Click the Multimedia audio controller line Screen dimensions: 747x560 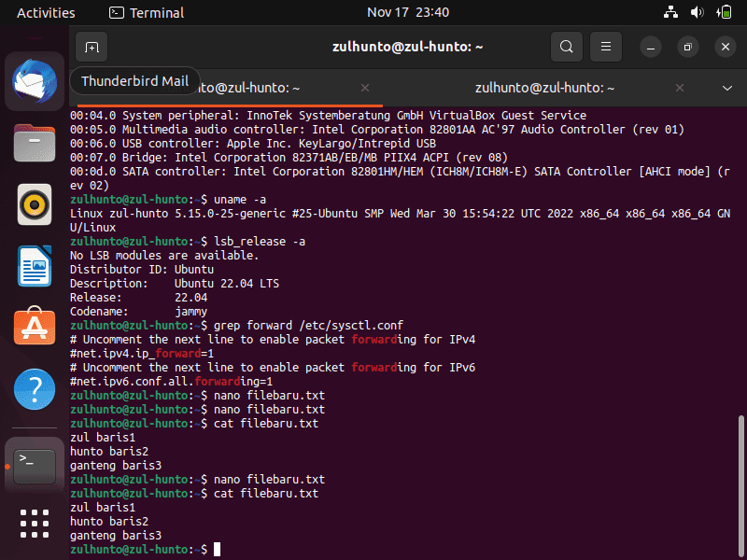click(x=377, y=129)
